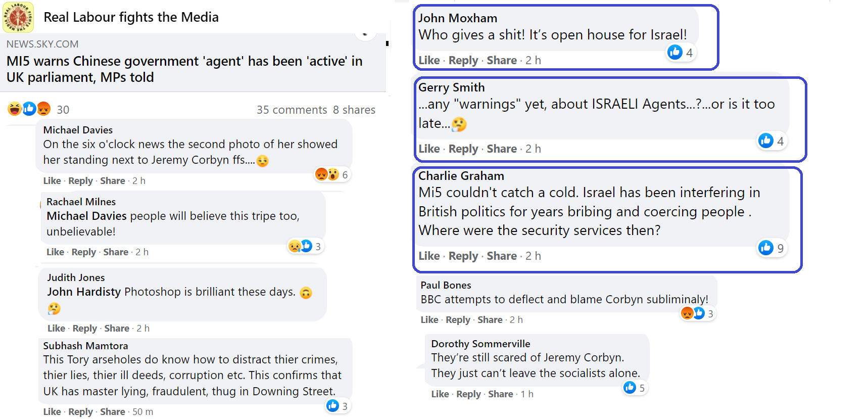Click the John Hardisty mention in Judith's comment

(x=84, y=292)
